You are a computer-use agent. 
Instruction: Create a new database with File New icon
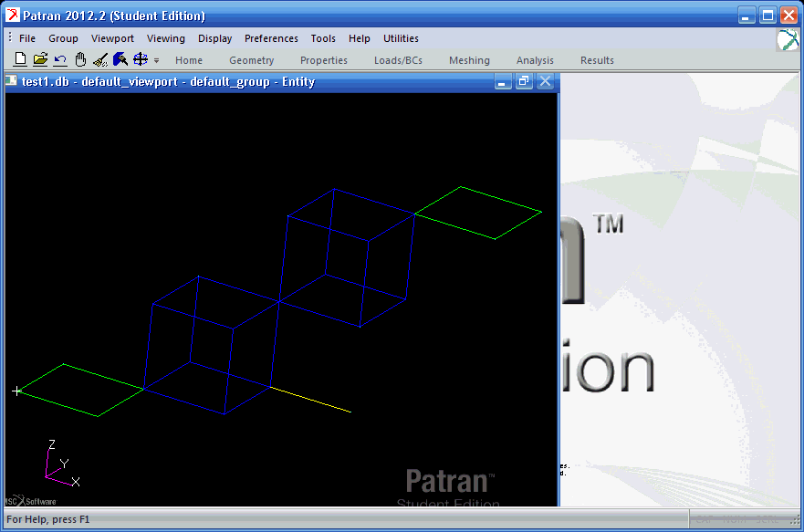pyautogui.click(x=20, y=59)
